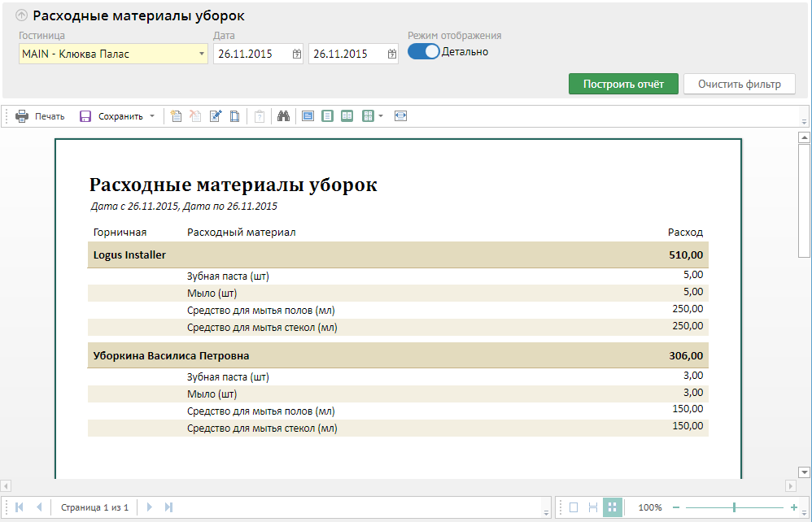Image resolution: width=812 pixels, height=522 pixels.
Task: Click the Построить отчёт button
Action: click(x=623, y=84)
